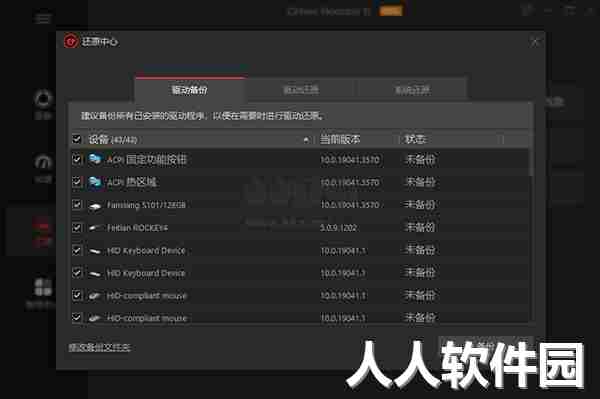The height and width of the screenshot is (399, 600).
Task: Uncheck the bottom HID-compliant mouse checkbox
Action: [x=77, y=318]
